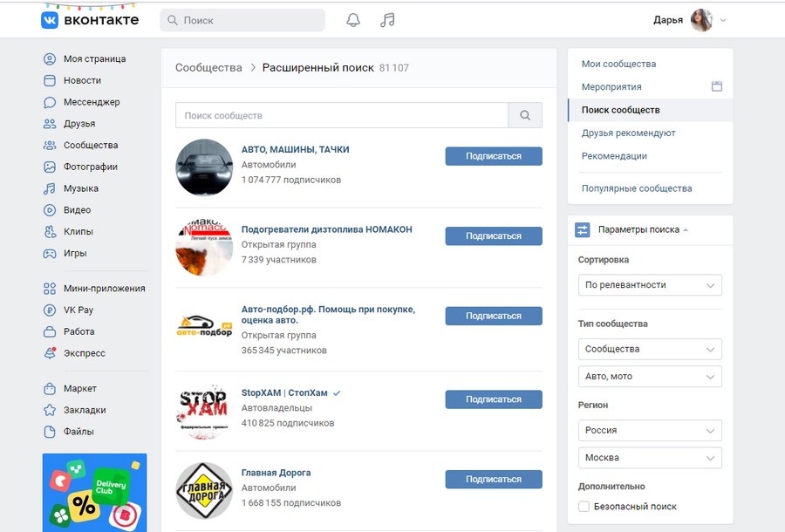
Task: Click the Клипы sidebar icon
Action: 50,232
